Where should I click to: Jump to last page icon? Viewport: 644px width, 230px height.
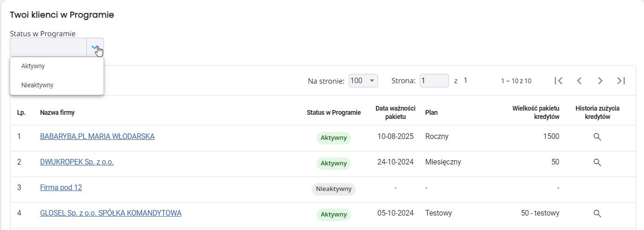621,81
